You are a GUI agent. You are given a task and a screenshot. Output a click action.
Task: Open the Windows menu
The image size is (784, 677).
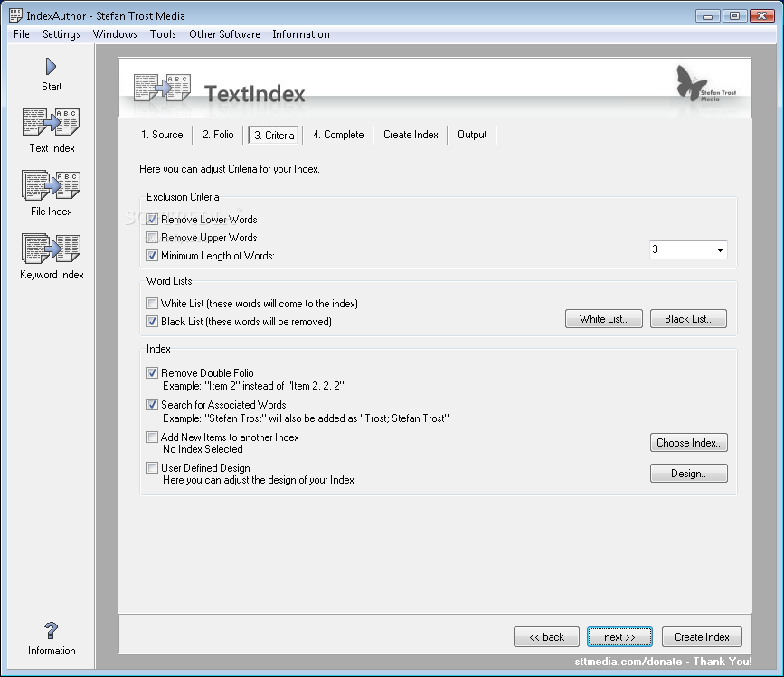click(115, 34)
